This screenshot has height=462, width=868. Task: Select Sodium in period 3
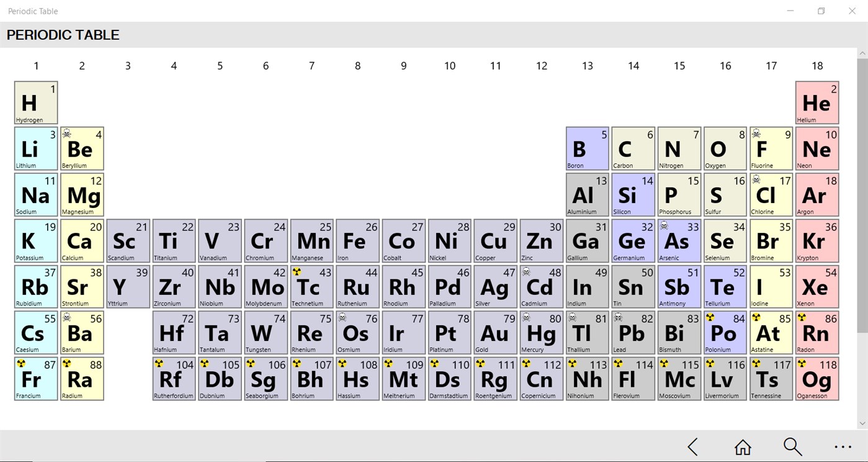(35, 194)
